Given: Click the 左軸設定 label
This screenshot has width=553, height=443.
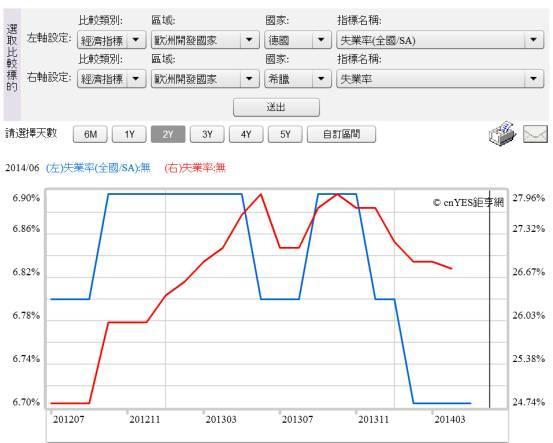Looking at the screenshot, I should [49, 38].
